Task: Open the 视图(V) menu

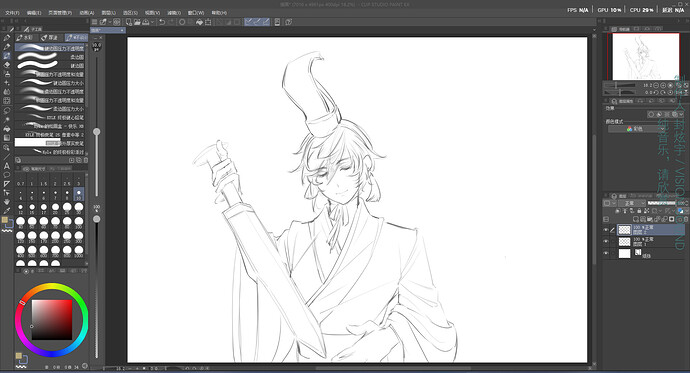Action: (152, 13)
